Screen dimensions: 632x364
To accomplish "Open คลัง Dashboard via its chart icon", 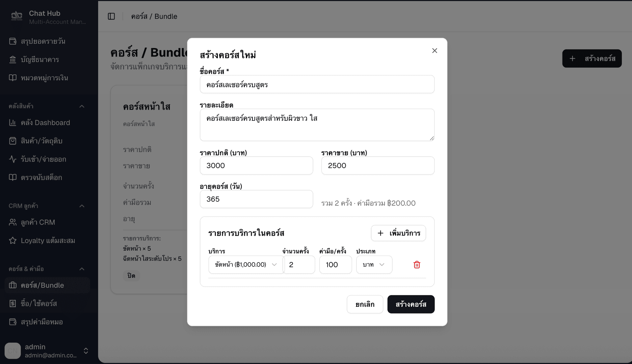I will pos(13,122).
